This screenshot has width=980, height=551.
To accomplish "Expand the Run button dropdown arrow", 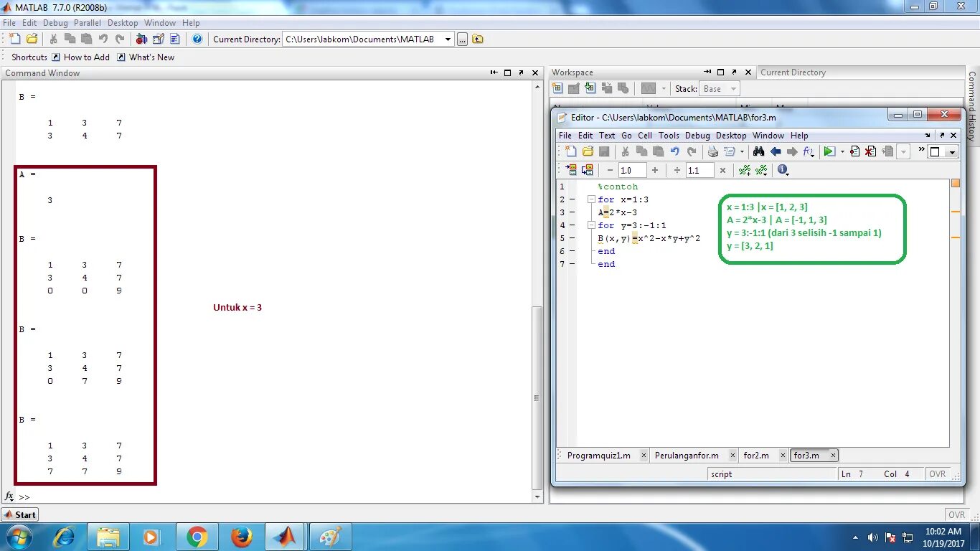I will coord(842,151).
